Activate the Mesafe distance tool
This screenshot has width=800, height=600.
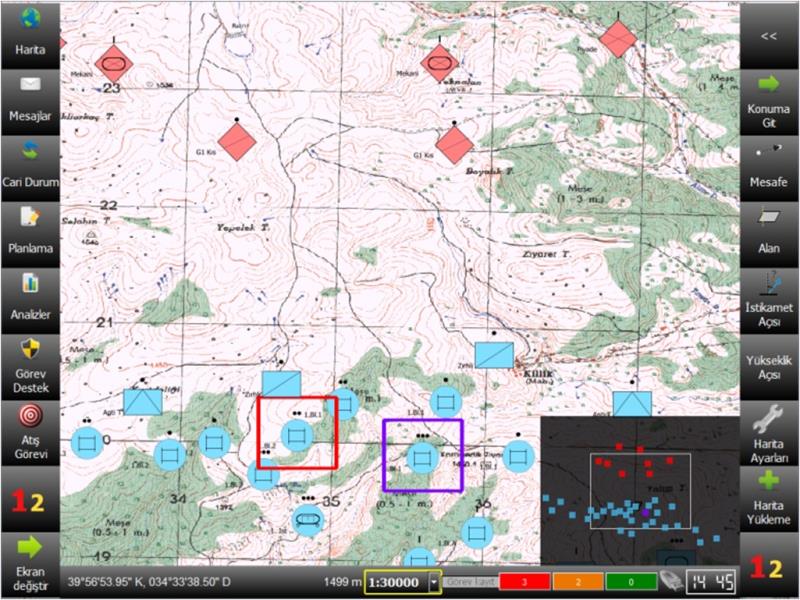pyautogui.click(x=769, y=164)
